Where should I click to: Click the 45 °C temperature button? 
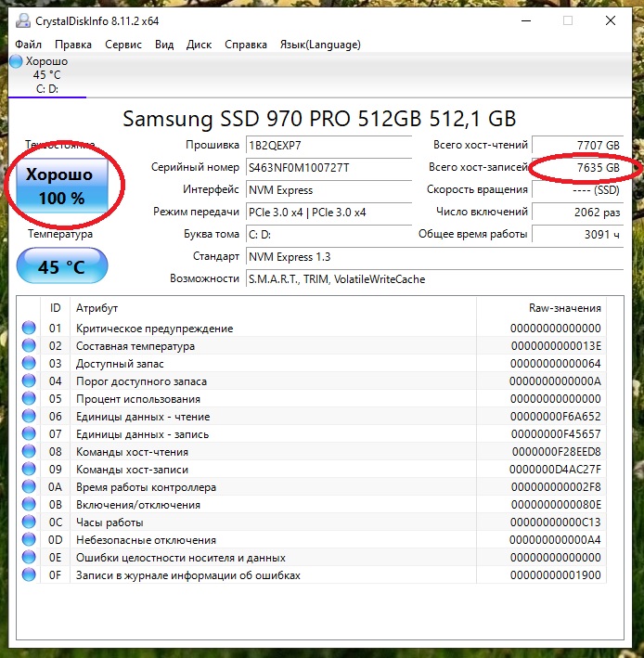coord(62,266)
